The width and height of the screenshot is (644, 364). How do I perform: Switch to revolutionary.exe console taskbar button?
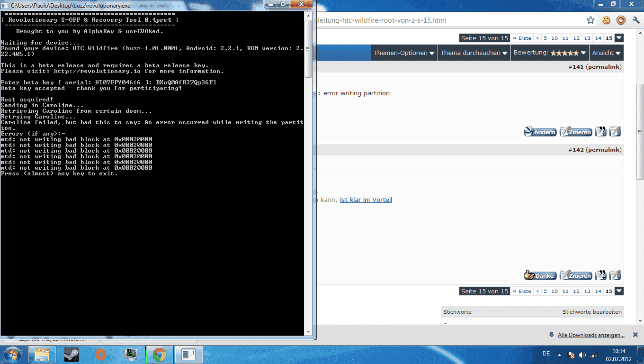coord(189,354)
